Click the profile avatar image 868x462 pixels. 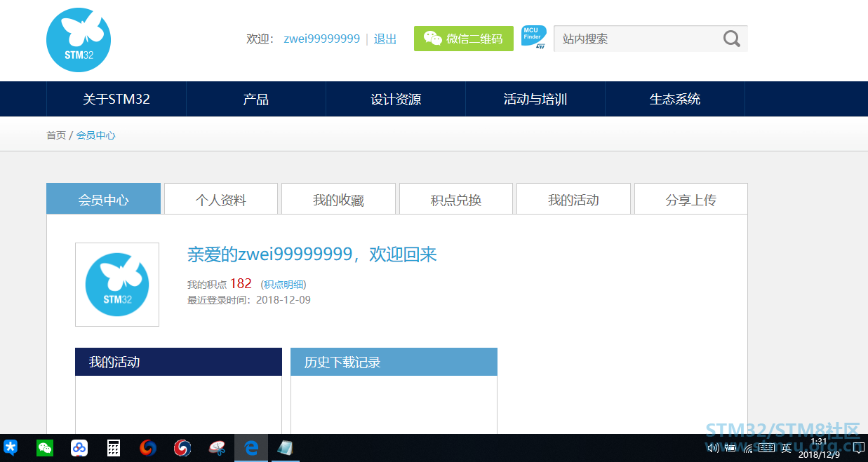tap(117, 285)
